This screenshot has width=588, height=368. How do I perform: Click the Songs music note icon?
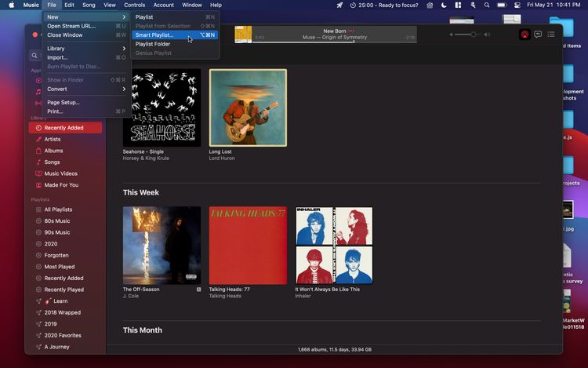38,162
